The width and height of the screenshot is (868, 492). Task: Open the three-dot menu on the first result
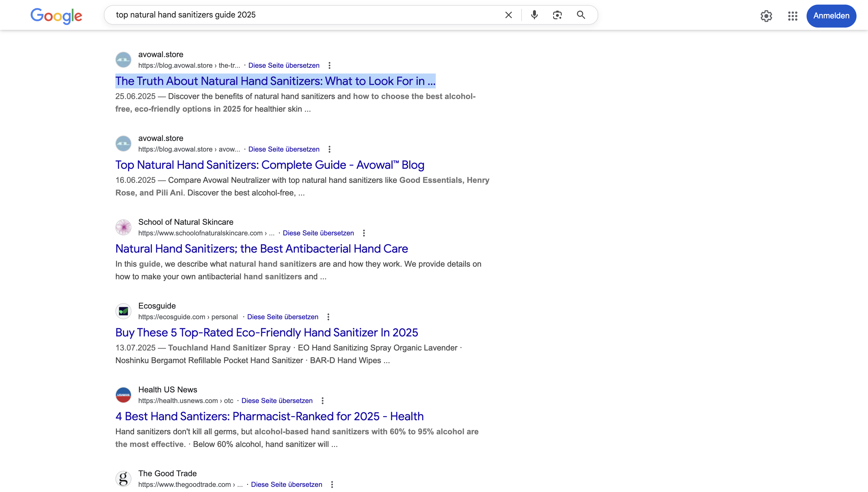click(x=329, y=65)
